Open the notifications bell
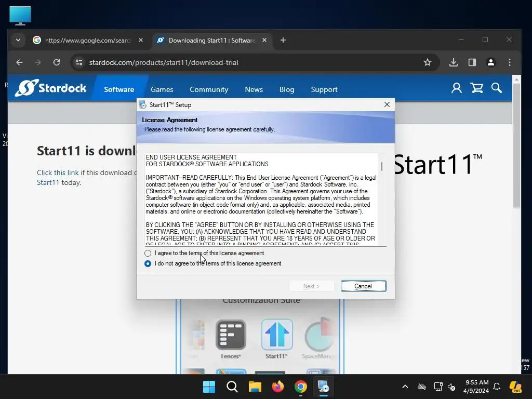This screenshot has width=532, height=399. tap(497, 387)
